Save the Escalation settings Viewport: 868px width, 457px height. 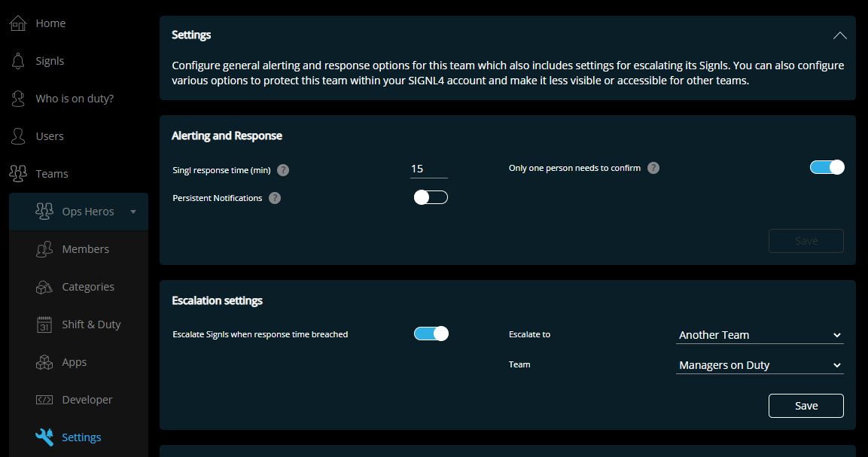tap(806, 406)
